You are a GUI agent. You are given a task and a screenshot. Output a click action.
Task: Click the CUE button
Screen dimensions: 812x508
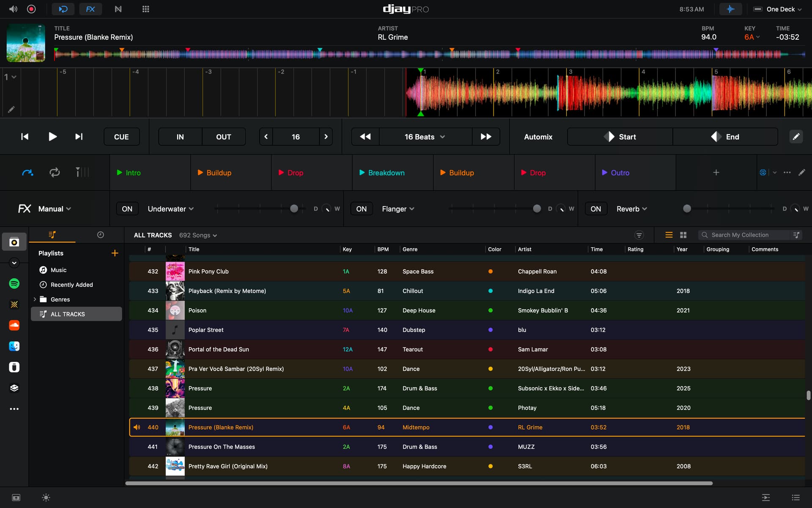click(121, 137)
